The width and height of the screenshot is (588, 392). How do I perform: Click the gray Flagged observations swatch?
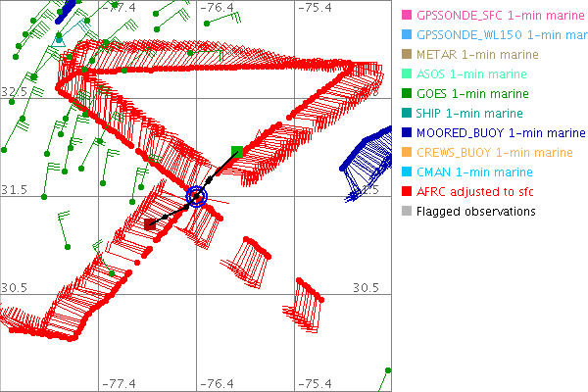pos(407,212)
